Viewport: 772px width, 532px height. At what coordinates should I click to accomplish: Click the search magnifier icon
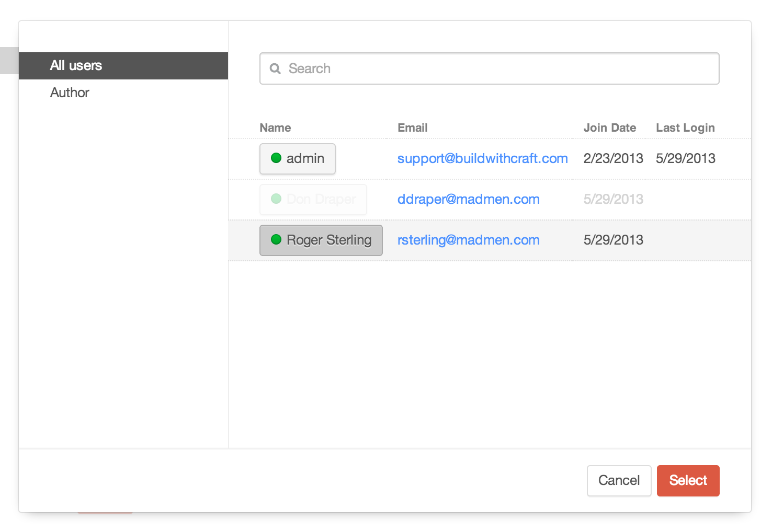(276, 68)
